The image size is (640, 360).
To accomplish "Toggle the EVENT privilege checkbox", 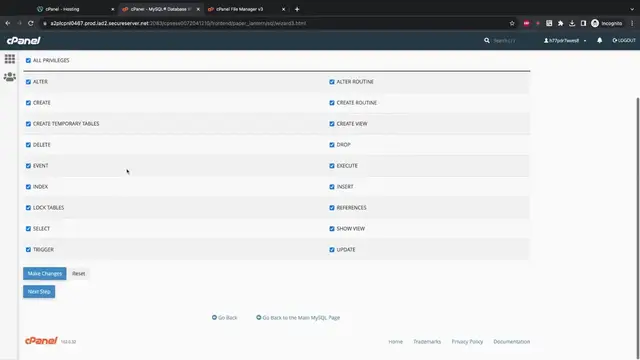I will click(28, 166).
